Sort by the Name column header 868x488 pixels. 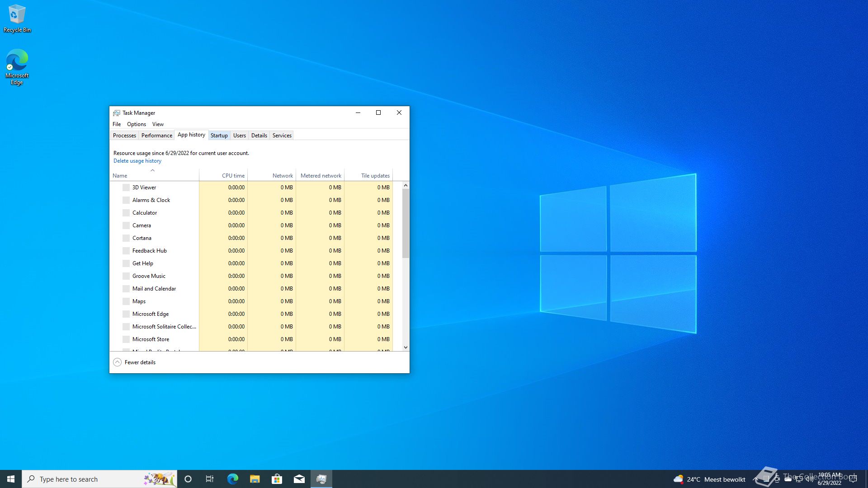coord(154,175)
